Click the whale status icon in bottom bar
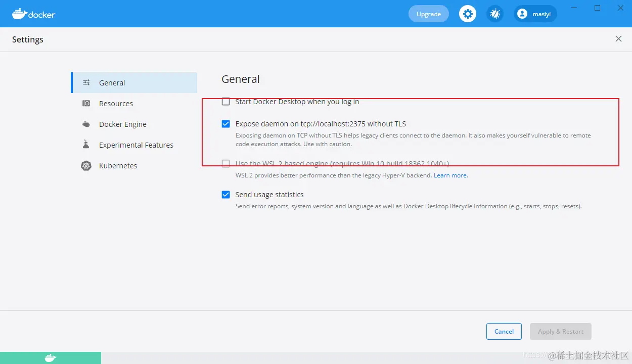 click(51, 358)
